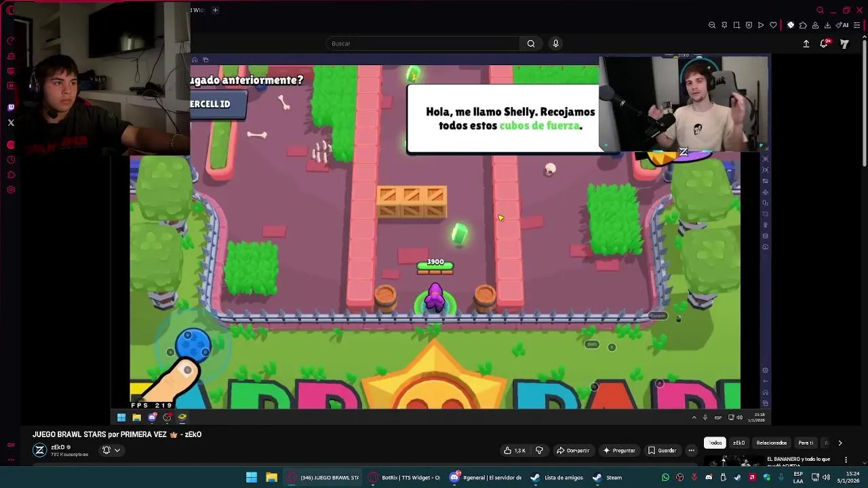The width and height of the screenshot is (868, 488).
Task: Open the Twitch icon in Opera GX sidebar
Action: pos(11,108)
